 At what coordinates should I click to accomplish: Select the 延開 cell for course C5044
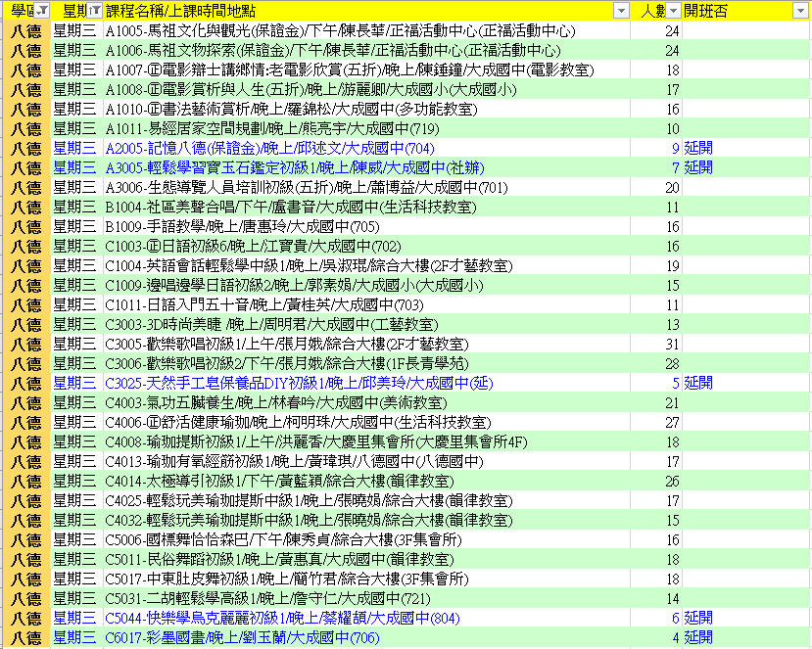698,618
